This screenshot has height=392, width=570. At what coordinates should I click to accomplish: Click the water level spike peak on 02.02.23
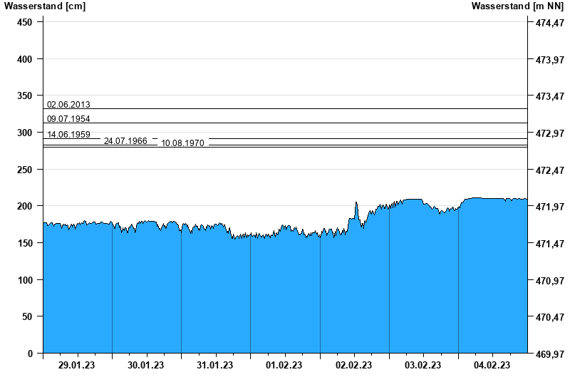[x=356, y=202]
